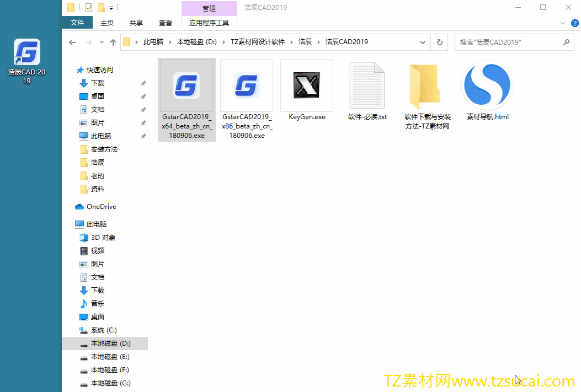Select the 软件-必读.txt text file
The width and height of the screenshot is (581, 392).
click(367, 92)
